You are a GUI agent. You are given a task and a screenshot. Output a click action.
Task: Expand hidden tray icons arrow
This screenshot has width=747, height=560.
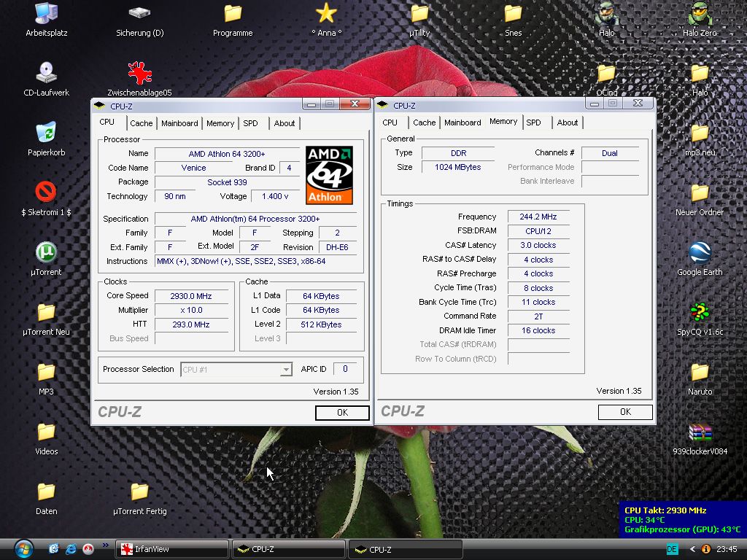[693, 549]
